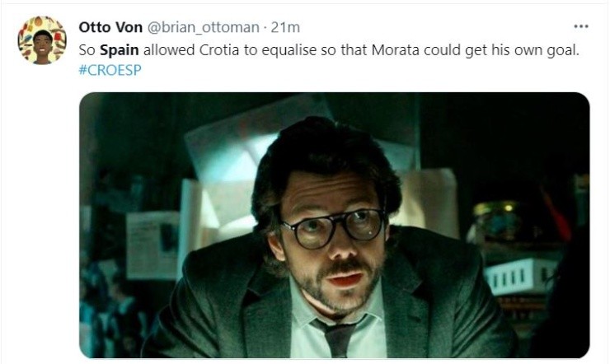Click the man's dark necktie in photo
The width and height of the screenshot is (610, 364).
339,337
